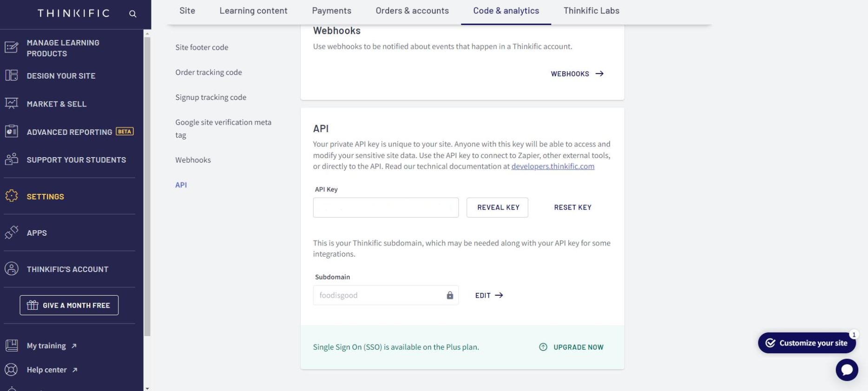
Task: Click the search magnifier icon
Action: coord(132,14)
